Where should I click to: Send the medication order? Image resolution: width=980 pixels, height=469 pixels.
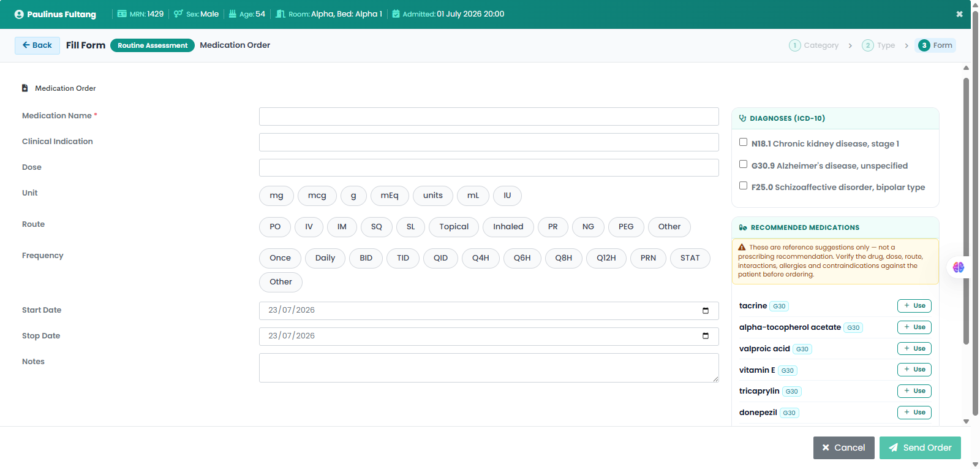click(x=920, y=448)
